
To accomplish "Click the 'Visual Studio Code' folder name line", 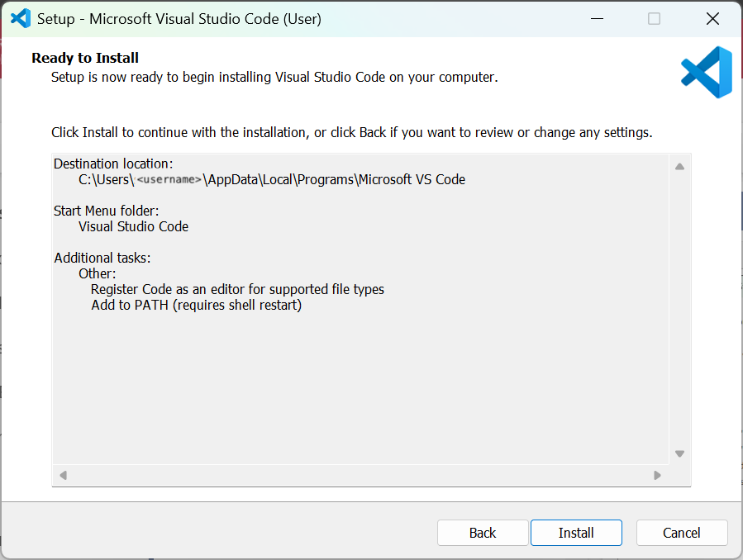I will pyautogui.click(x=134, y=227).
